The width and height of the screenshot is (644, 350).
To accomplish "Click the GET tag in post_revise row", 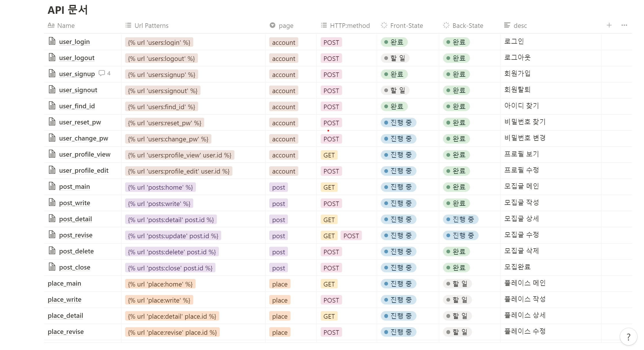I will 329,236.
